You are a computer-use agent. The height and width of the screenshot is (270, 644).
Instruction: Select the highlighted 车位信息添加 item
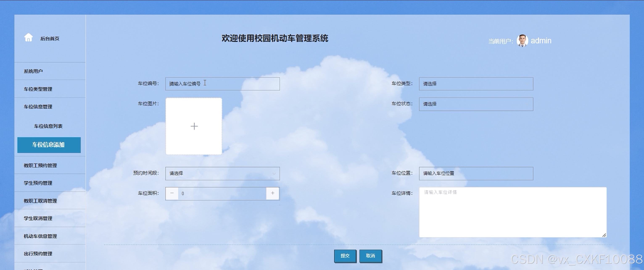pos(49,145)
